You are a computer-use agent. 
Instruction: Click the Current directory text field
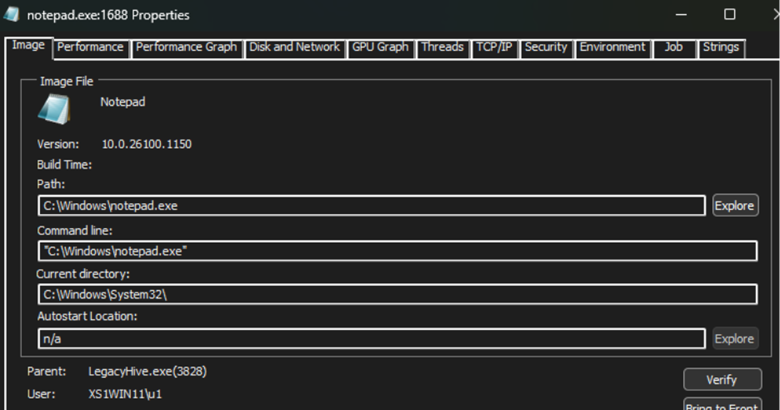tap(397, 295)
